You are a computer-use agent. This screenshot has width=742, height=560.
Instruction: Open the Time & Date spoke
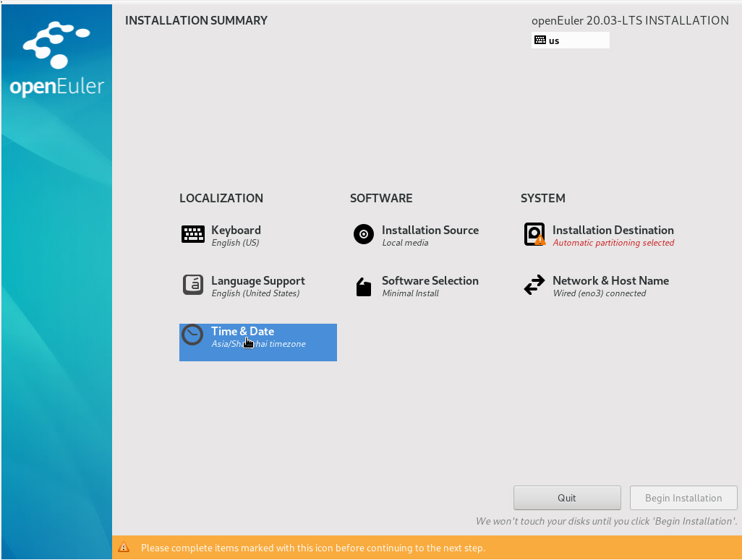pyautogui.click(x=258, y=343)
